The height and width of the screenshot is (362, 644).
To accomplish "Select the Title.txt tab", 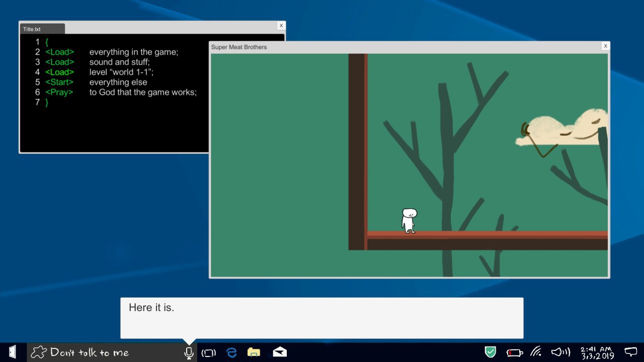I will coord(42,29).
